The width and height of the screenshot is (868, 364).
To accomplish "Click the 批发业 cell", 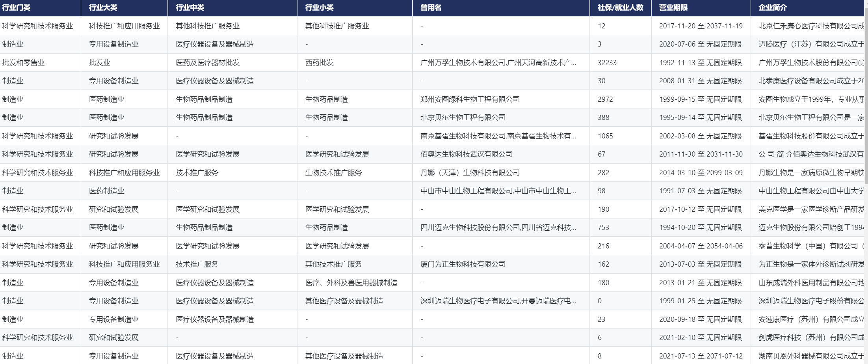I will [100, 62].
